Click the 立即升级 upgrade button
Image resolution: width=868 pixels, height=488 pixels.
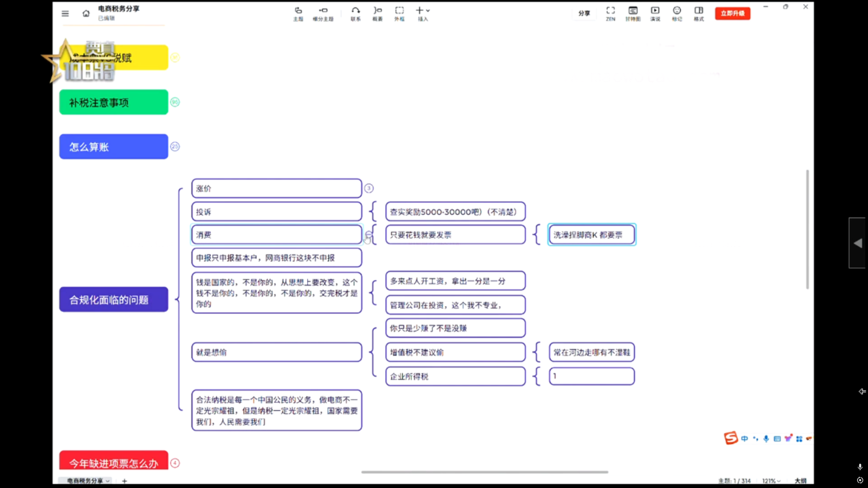[732, 13]
